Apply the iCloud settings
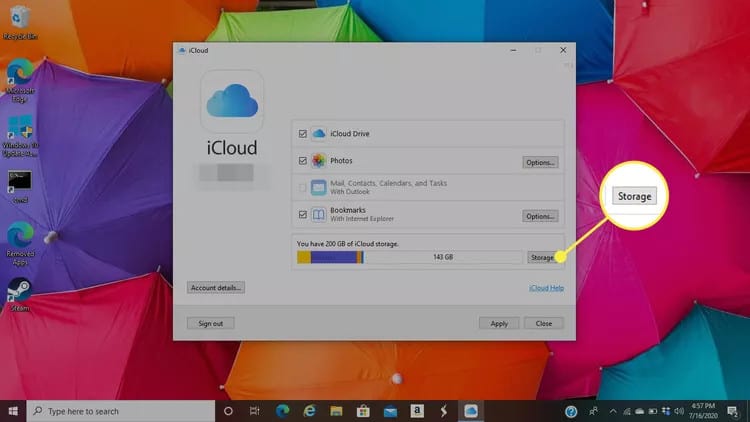 pyautogui.click(x=499, y=323)
